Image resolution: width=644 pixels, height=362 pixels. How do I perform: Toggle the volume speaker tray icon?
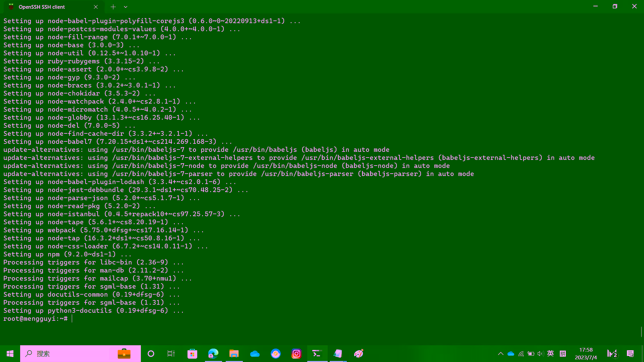(x=540, y=354)
